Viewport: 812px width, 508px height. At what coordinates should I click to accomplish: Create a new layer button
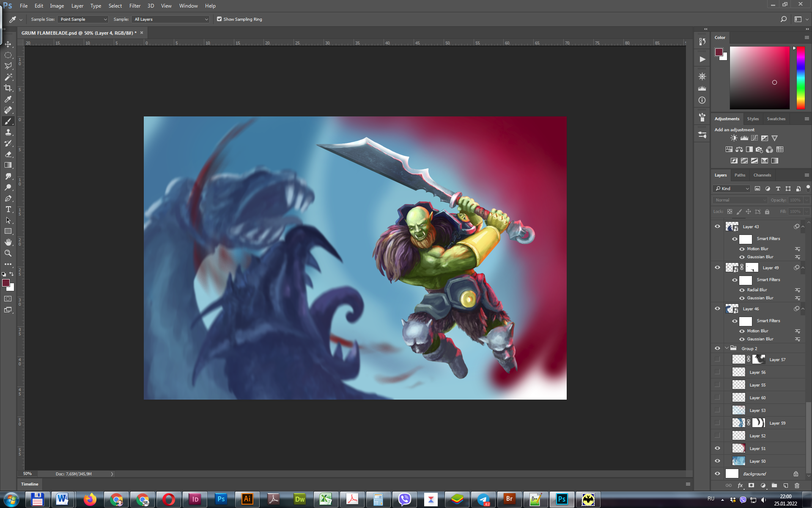[x=785, y=486]
